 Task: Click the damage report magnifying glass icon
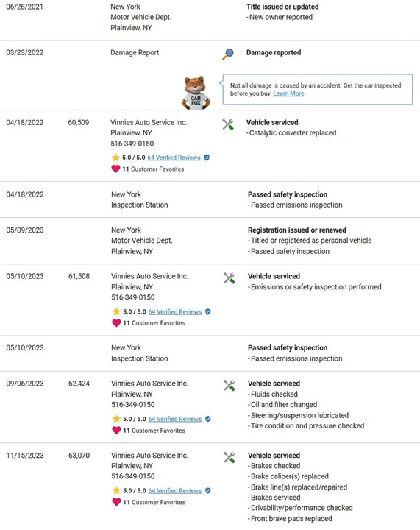tap(228, 54)
